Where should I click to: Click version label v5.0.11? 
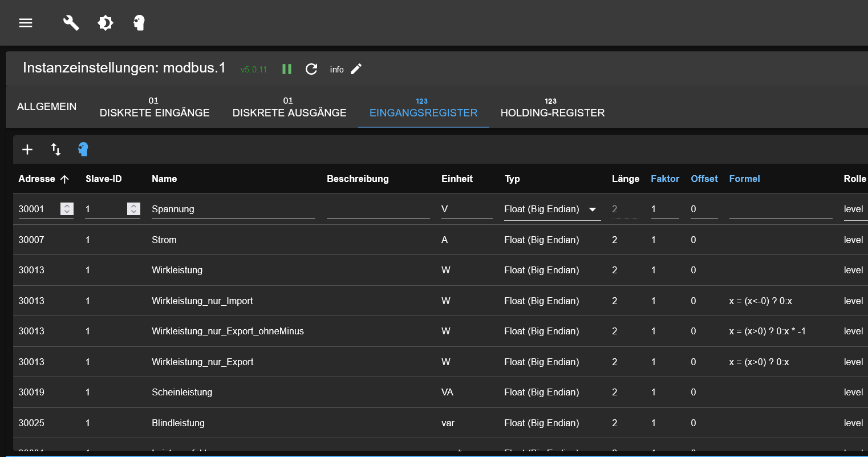coord(254,70)
